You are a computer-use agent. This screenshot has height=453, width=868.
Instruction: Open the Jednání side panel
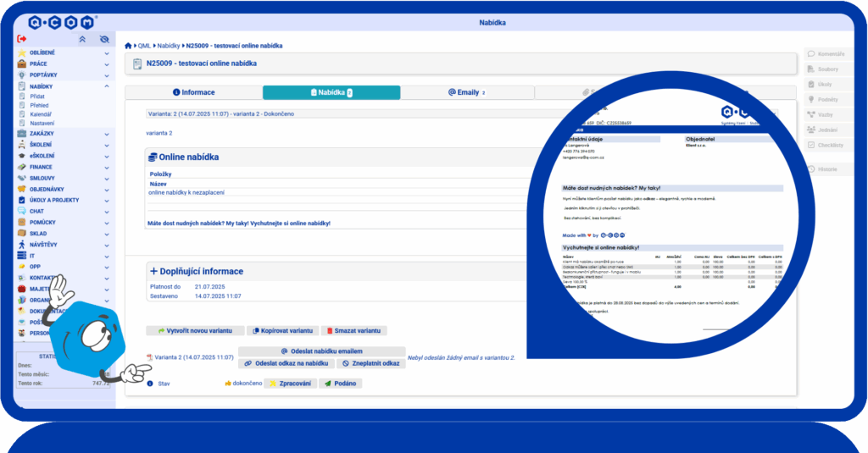coord(827,130)
